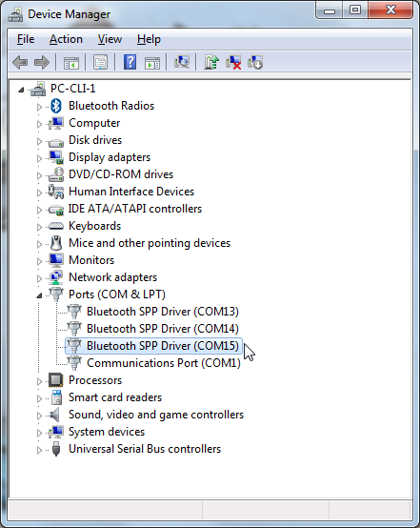Open the View menu
This screenshot has width=420, height=528.
point(110,39)
